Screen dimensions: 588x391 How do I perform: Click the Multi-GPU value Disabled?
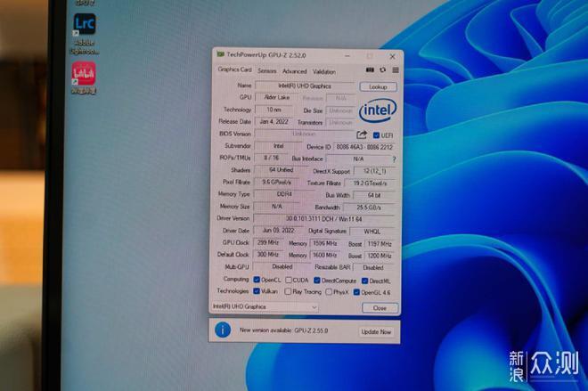282,266
